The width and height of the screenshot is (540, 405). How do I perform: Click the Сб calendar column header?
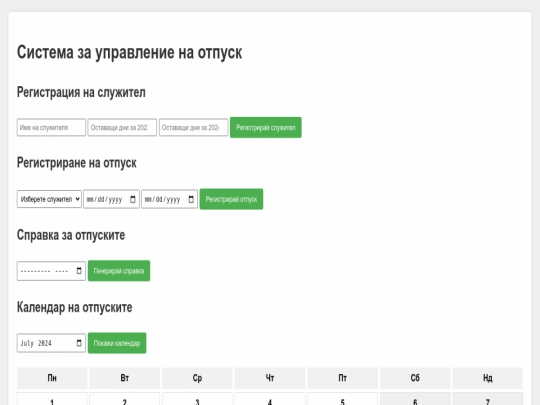pyautogui.click(x=415, y=378)
